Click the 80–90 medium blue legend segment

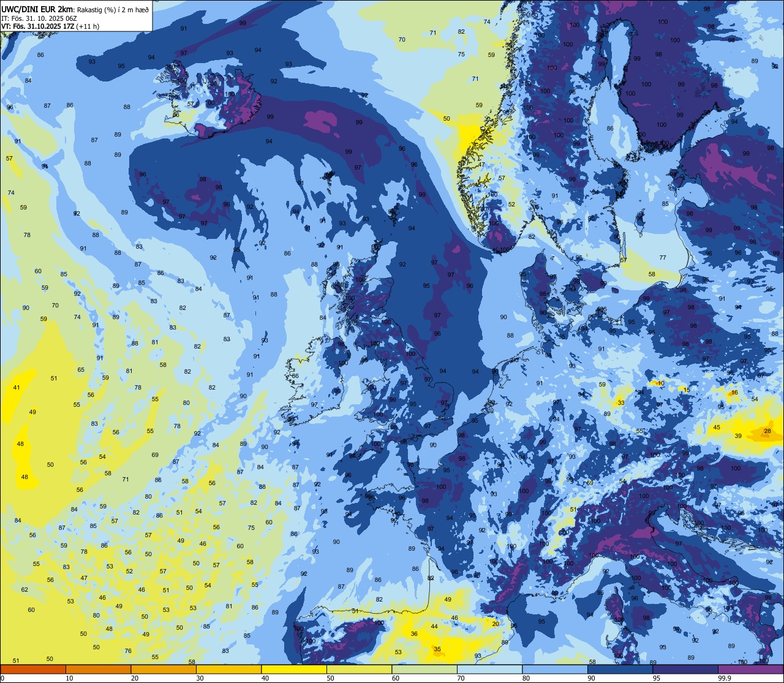(x=555, y=669)
